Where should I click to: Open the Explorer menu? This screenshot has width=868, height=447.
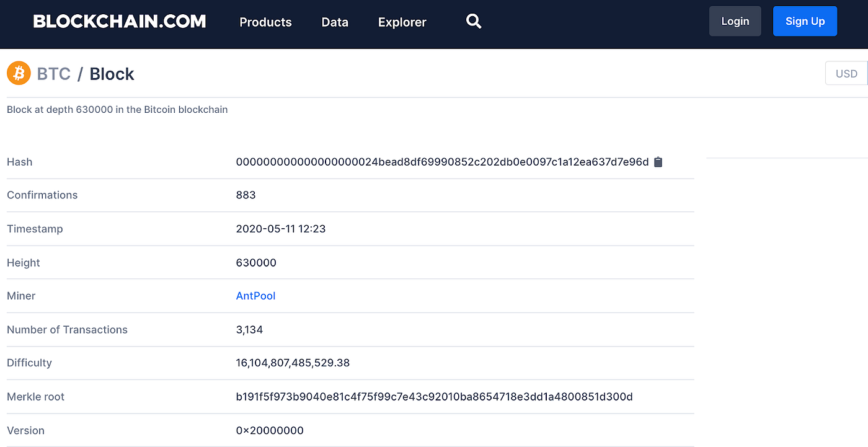(402, 22)
